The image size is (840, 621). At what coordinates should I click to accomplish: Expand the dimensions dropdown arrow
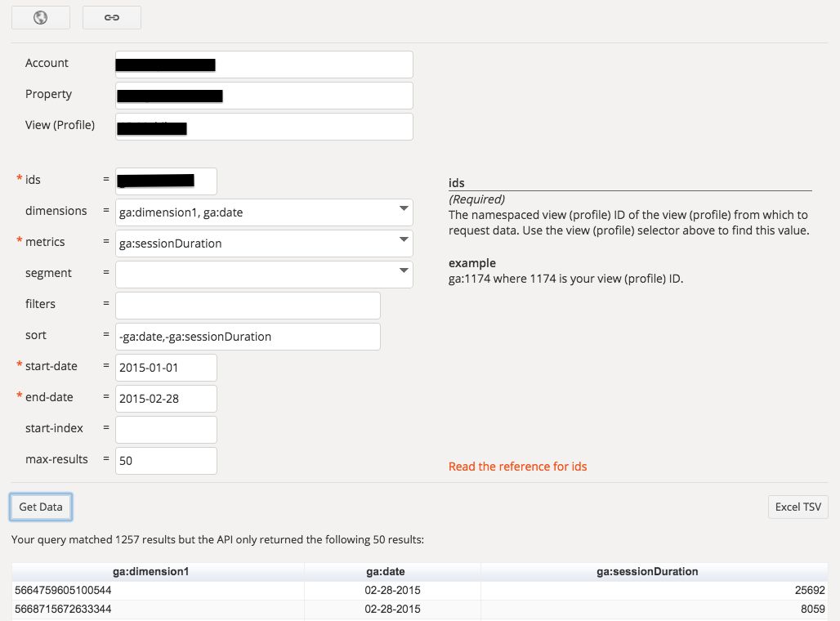pyautogui.click(x=403, y=209)
